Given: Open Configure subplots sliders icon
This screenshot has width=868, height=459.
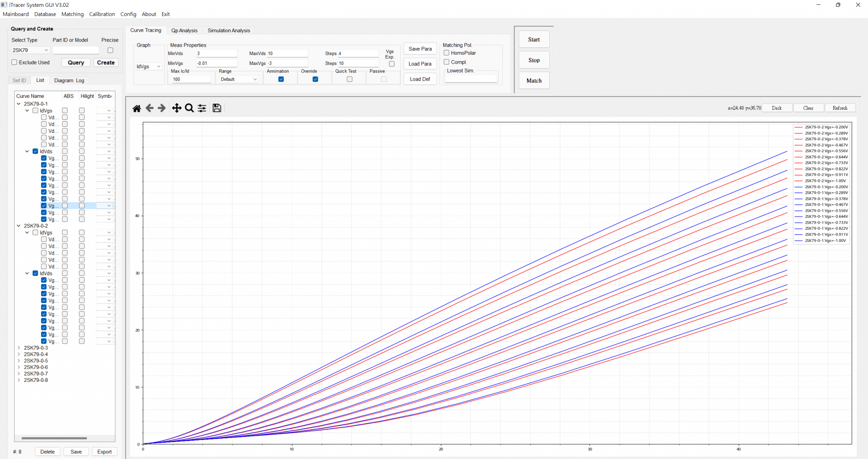Looking at the screenshot, I should (x=202, y=108).
